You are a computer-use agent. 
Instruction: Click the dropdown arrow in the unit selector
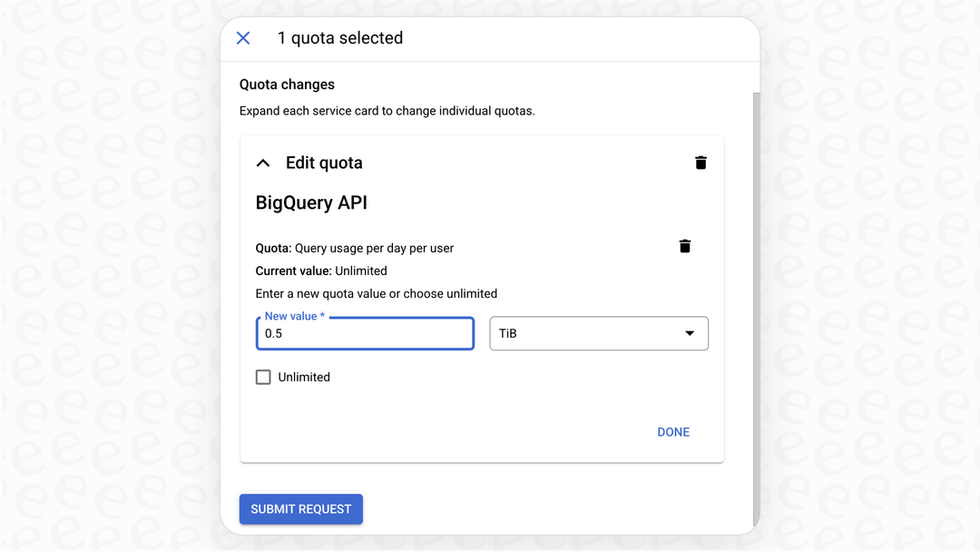[x=690, y=333]
